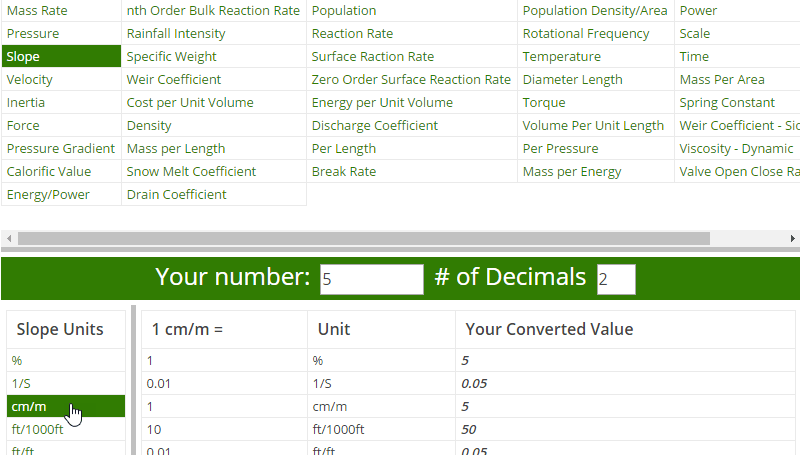Select the first Weir Coefficient category
This screenshot has height=455, width=800.
pyautogui.click(x=173, y=80)
